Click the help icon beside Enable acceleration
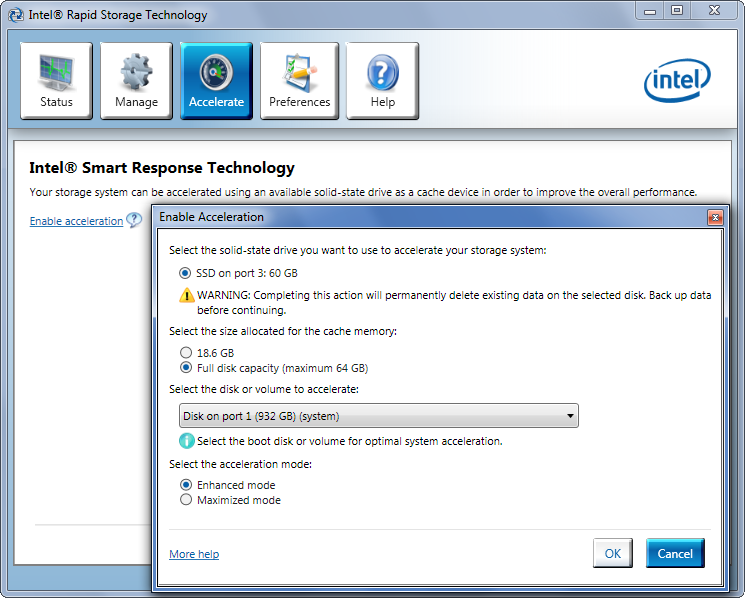Image resolution: width=745 pixels, height=598 pixels. pyautogui.click(x=134, y=221)
